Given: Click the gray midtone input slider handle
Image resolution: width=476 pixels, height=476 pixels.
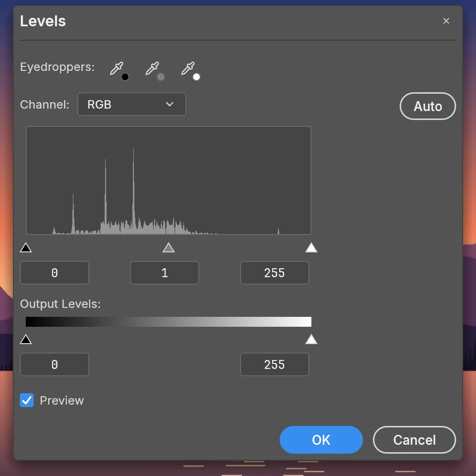Looking at the screenshot, I should click(169, 248).
